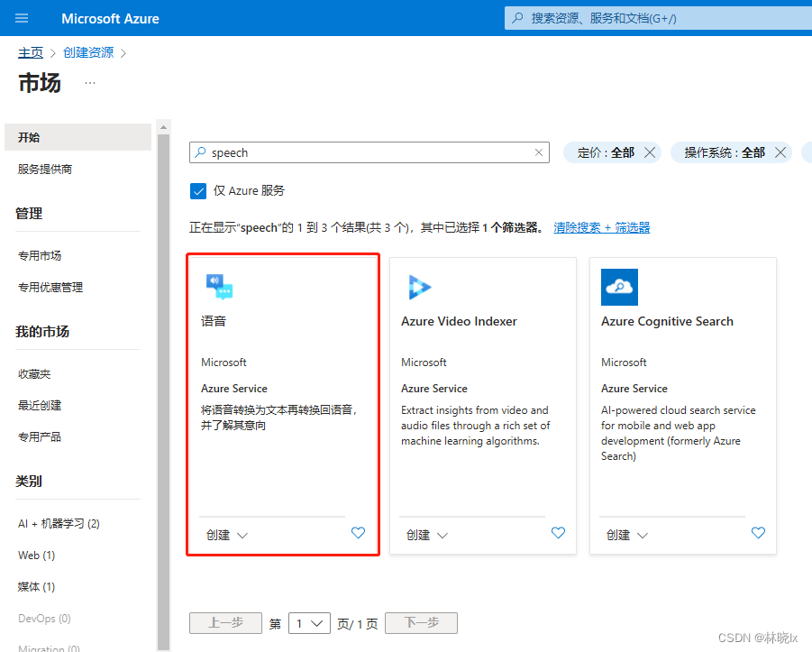The image size is (812, 652).
Task: Expand the 创建 dropdown for 语音
Action: (227, 535)
